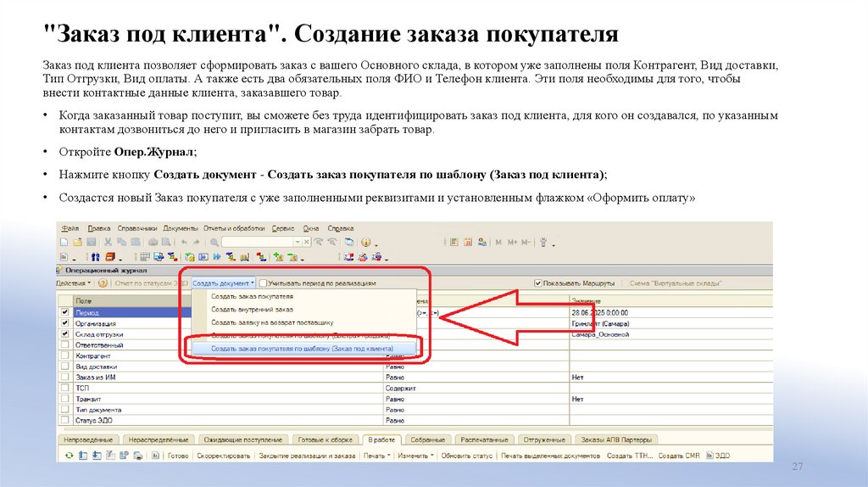Click the Cut scissors icon
Screen dimensions: 868x487
click(108, 242)
